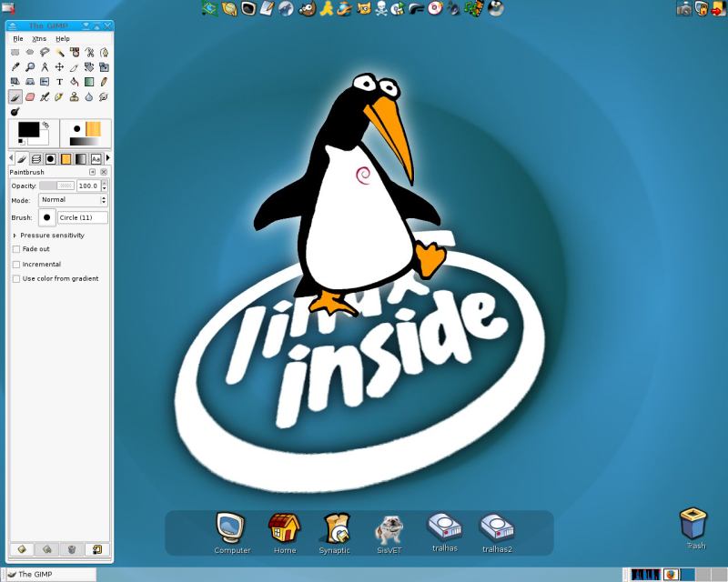Select the Ellipse Select tool
The image size is (728, 582).
click(x=30, y=53)
